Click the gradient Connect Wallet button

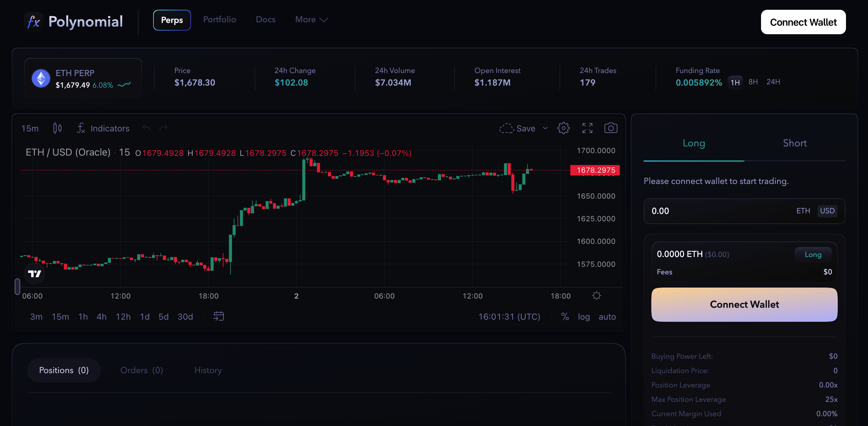744,304
